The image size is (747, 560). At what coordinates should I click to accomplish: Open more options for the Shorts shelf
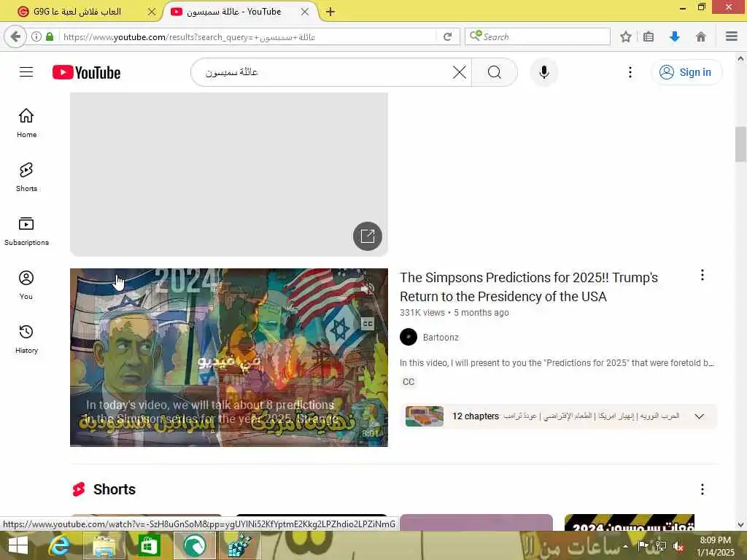[x=702, y=489]
